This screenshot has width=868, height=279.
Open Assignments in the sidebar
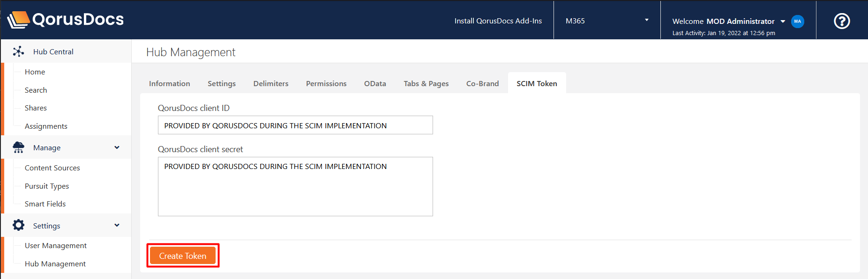[x=46, y=126]
